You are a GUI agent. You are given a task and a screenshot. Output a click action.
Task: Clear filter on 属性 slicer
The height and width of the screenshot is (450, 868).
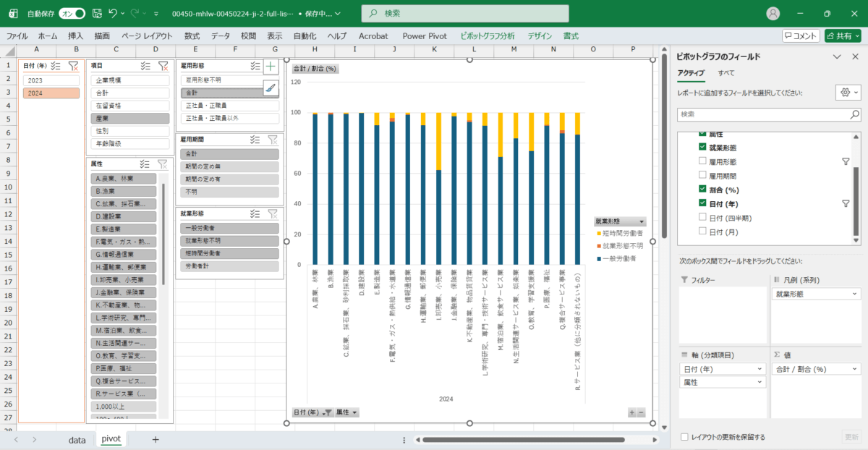163,164
